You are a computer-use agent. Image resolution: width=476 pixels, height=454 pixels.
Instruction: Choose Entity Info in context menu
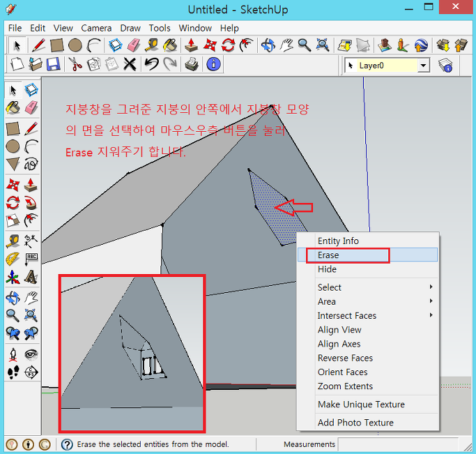click(367, 241)
